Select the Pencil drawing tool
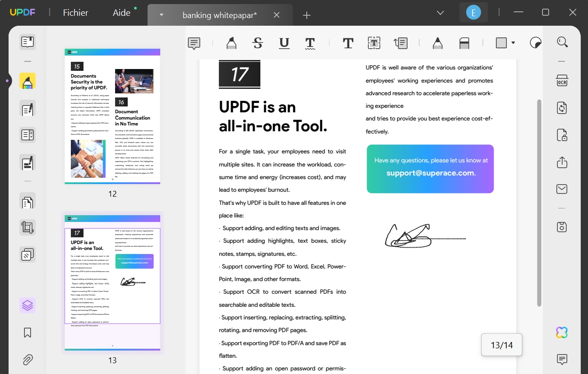The width and height of the screenshot is (588, 374). point(437,43)
